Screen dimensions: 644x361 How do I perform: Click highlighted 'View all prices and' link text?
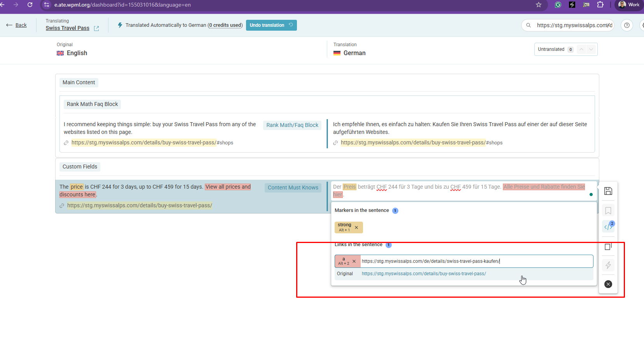pos(228,187)
